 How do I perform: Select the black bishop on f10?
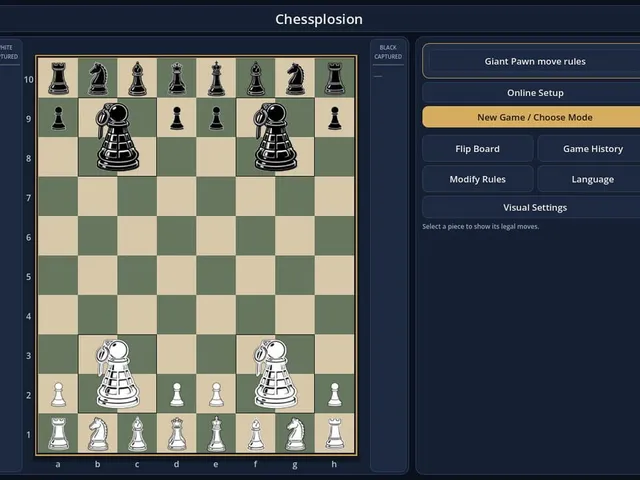pos(256,78)
